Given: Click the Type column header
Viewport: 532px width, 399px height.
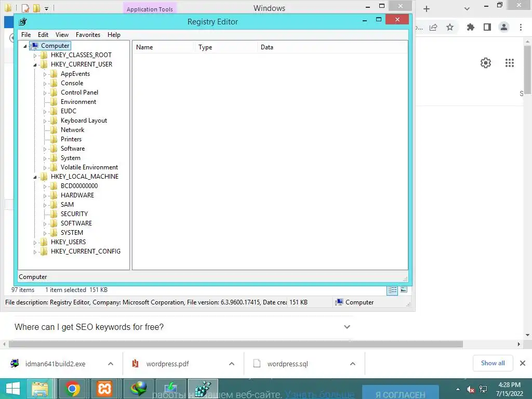Looking at the screenshot, I should (x=225, y=47).
